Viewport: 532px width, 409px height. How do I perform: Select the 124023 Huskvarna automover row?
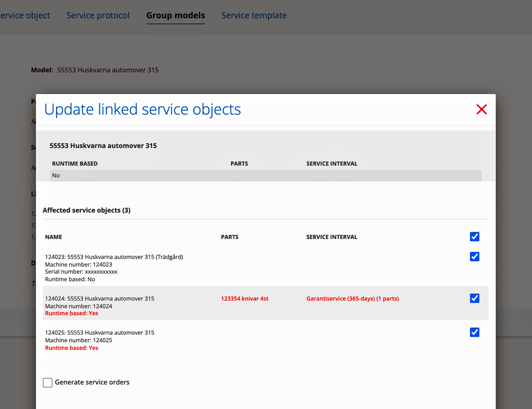(265, 268)
